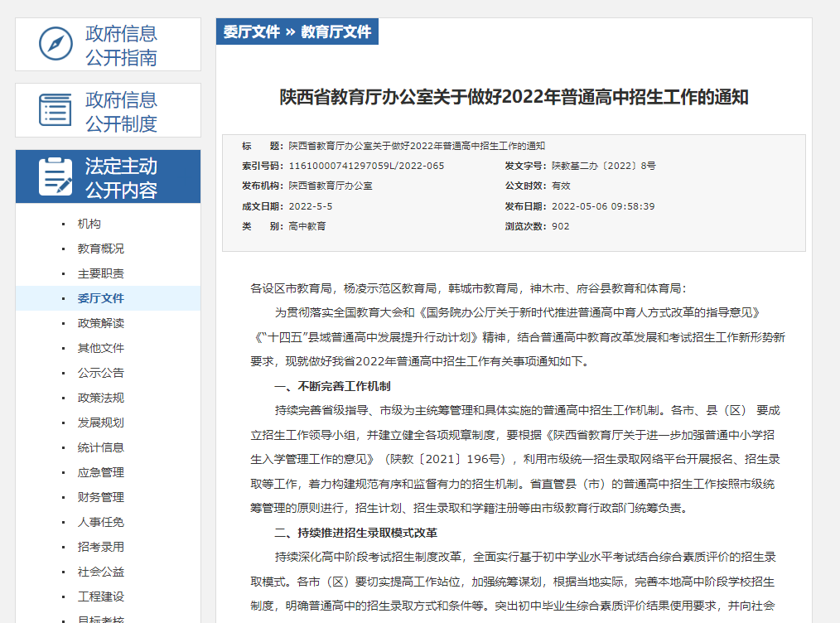Open the 政府信息公开指南 panel

(122, 44)
